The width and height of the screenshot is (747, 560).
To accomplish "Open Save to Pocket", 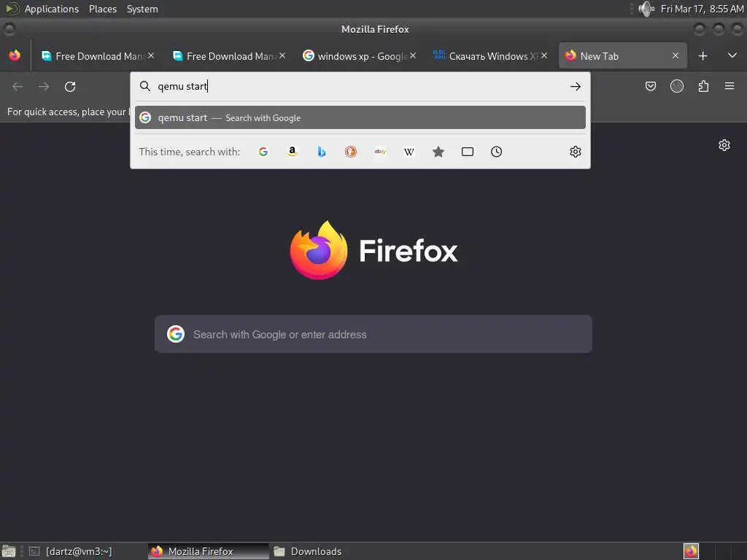I will coord(651,86).
